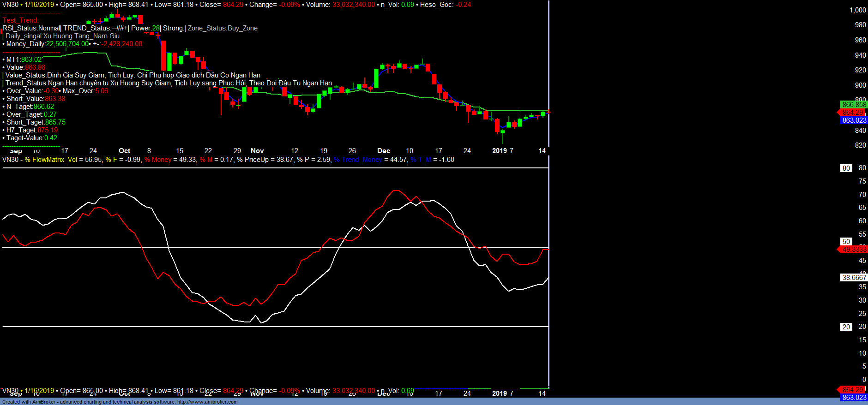Select the boxed 20 level marker
868x405 pixels.
pyautogui.click(x=846, y=327)
